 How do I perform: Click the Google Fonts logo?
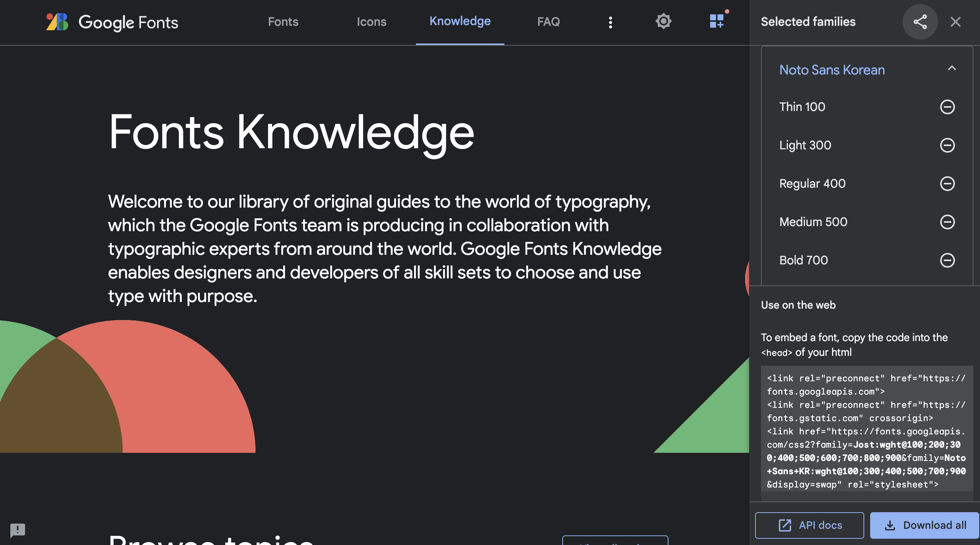coord(112,22)
